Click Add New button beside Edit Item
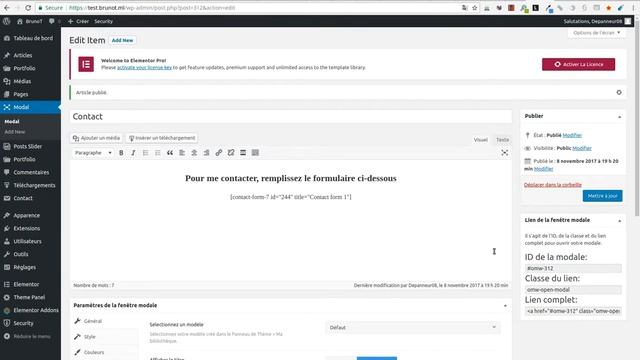640x360 pixels. 122,40
